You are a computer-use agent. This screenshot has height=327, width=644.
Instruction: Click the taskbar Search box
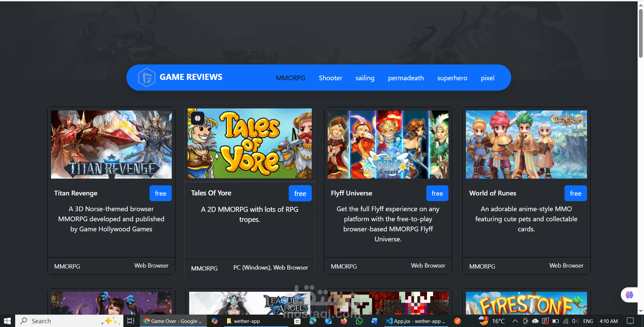click(69, 321)
